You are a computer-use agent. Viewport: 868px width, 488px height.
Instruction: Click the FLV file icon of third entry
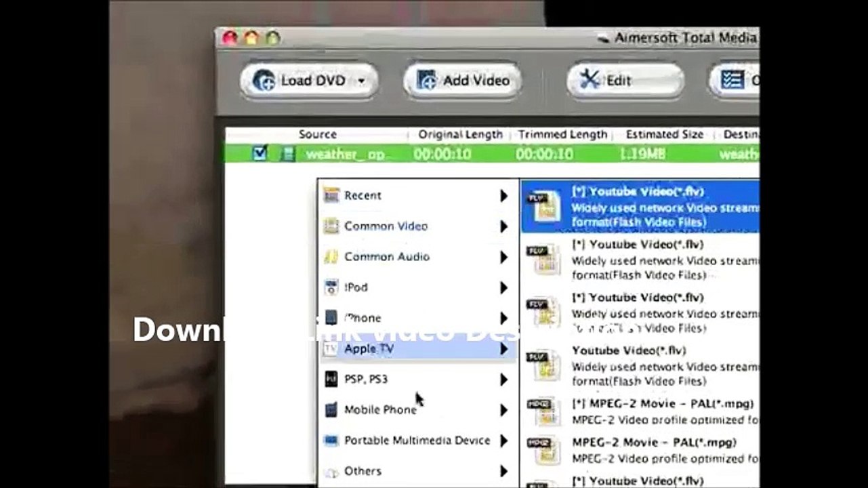(x=544, y=312)
